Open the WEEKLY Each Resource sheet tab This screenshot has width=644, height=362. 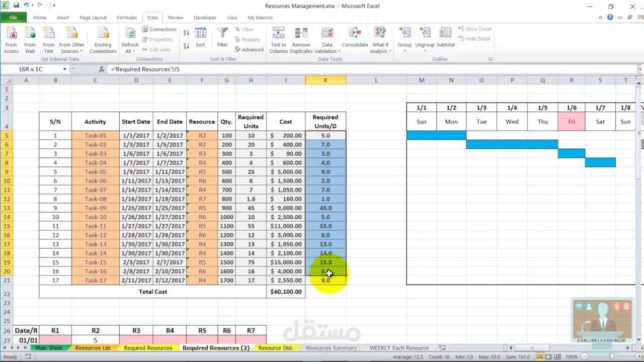pyautogui.click(x=399, y=348)
